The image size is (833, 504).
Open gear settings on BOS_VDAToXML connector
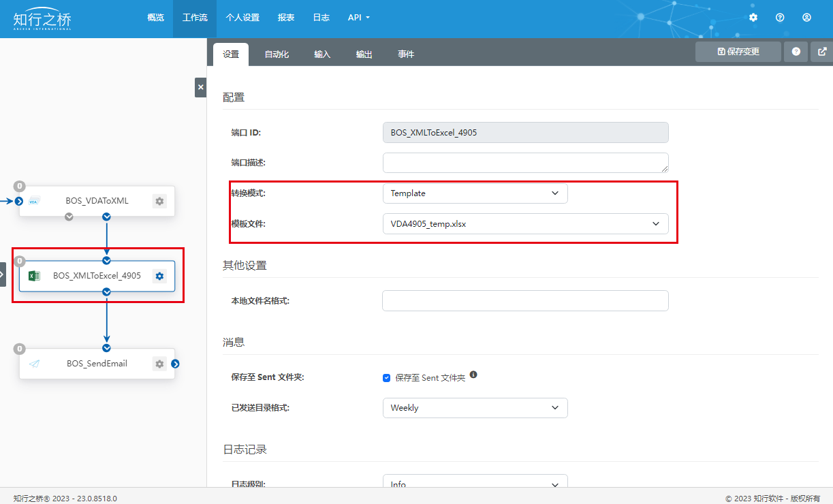(x=159, y=201)
